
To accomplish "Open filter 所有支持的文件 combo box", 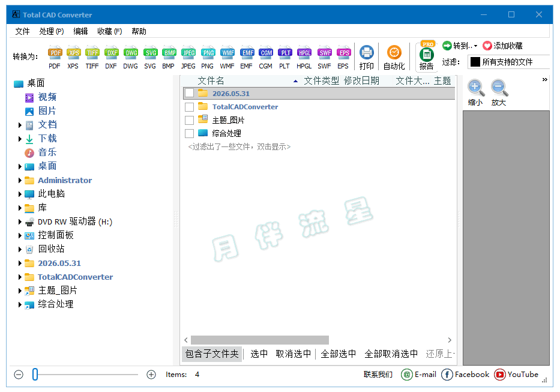I will [x=508, y=62].
